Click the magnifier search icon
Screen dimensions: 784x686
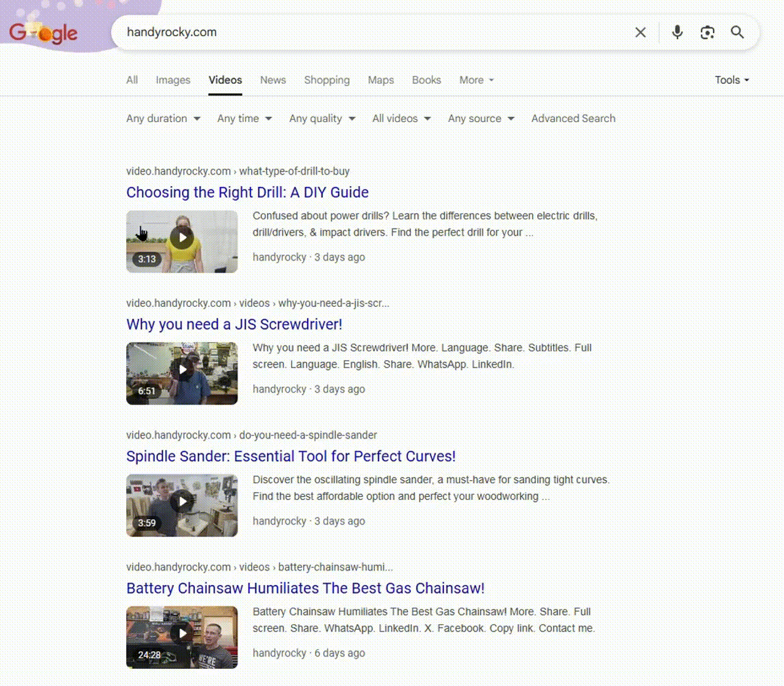[x=737, y=32]
